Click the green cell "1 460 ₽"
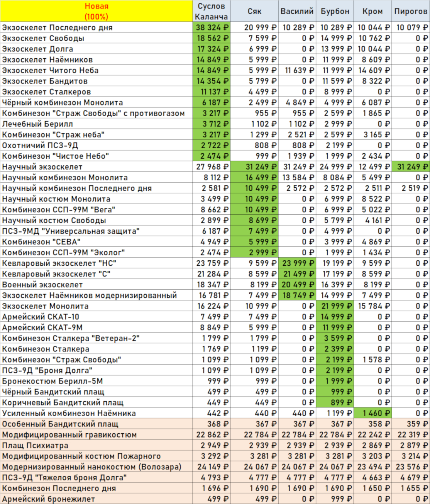This screenshot has width=430, height=504. (x=372, y=413)
